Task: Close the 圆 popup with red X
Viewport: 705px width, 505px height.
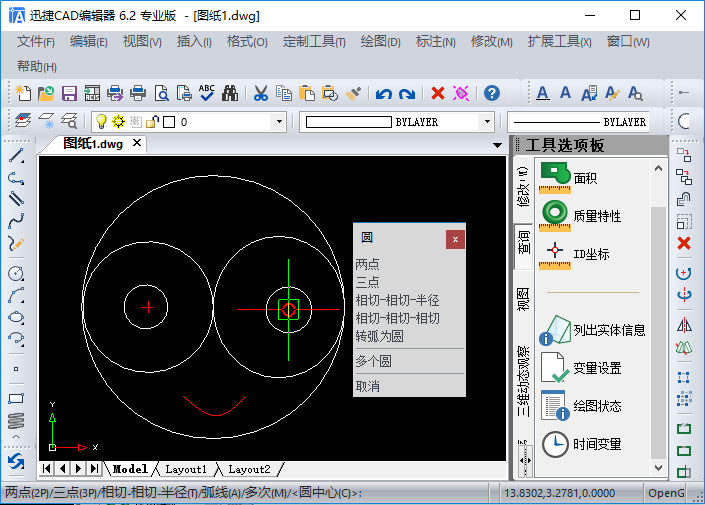Action: 455,239
